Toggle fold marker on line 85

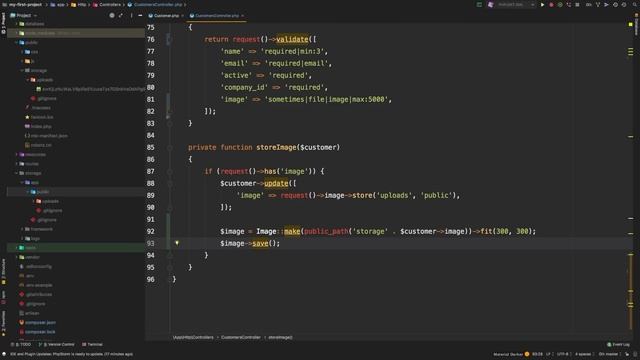(169, 147)
